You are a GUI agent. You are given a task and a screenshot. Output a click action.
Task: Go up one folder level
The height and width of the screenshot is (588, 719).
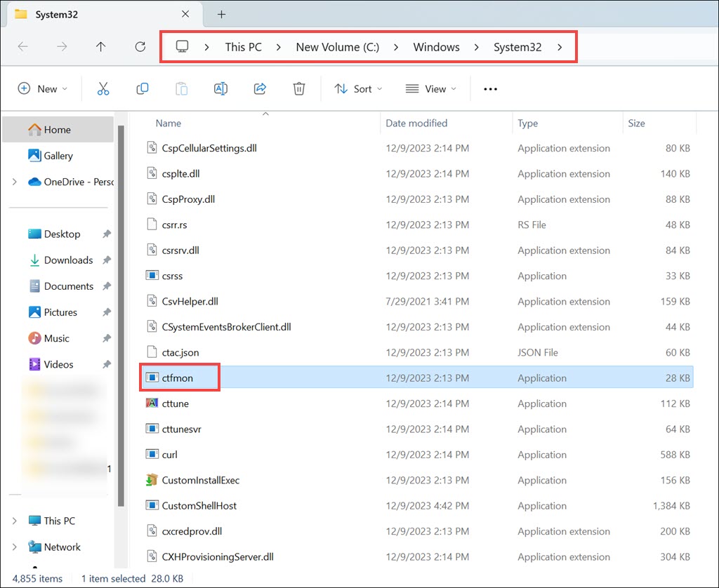(100, 47)
